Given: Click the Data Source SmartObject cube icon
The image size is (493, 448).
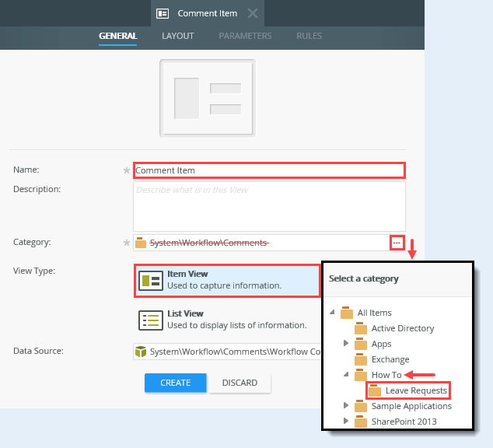Looking at the screenshot, I should click(x=141, y=352).
